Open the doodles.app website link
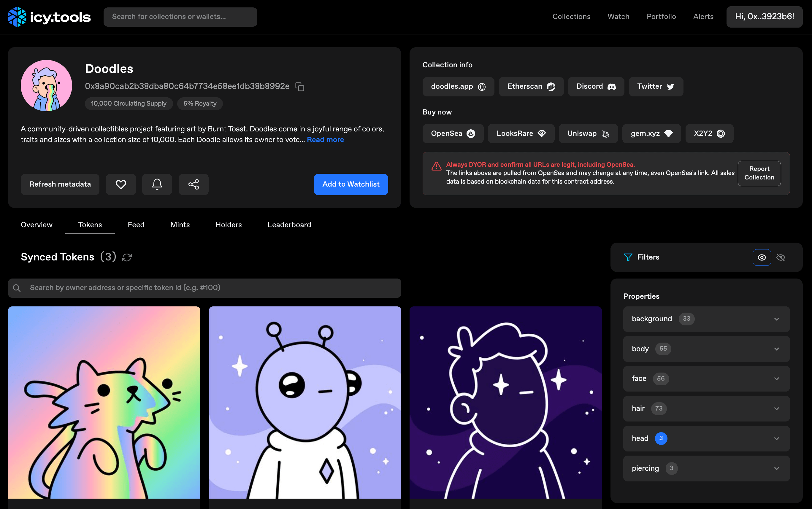Image resolution: width=812 pixels, height=509 pixels. click(x=458, y=87)
